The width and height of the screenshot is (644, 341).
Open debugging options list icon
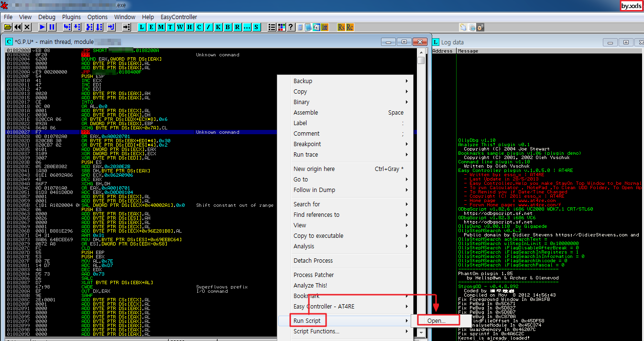pyautogui.click(x=272, y=27)
